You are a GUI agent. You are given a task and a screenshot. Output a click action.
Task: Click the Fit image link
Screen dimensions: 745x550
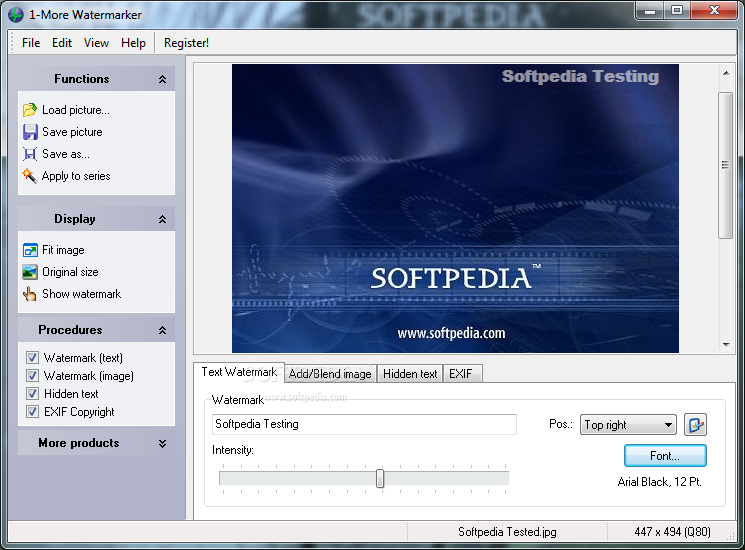[63, 250]
